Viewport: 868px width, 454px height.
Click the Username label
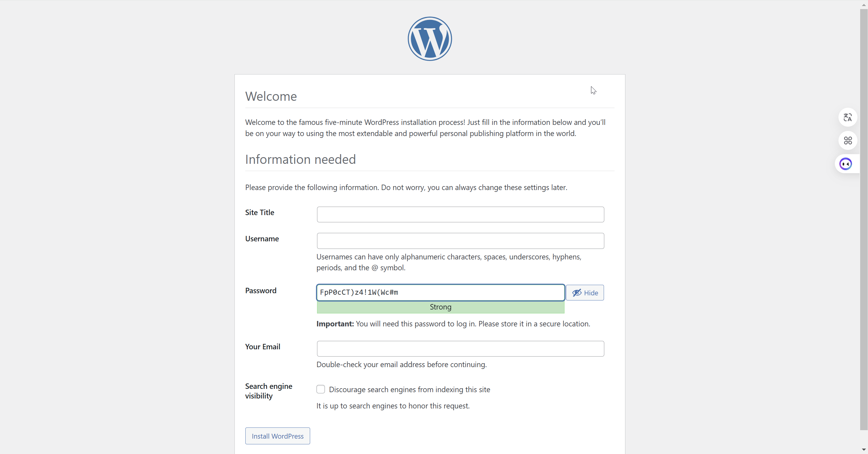262,239
